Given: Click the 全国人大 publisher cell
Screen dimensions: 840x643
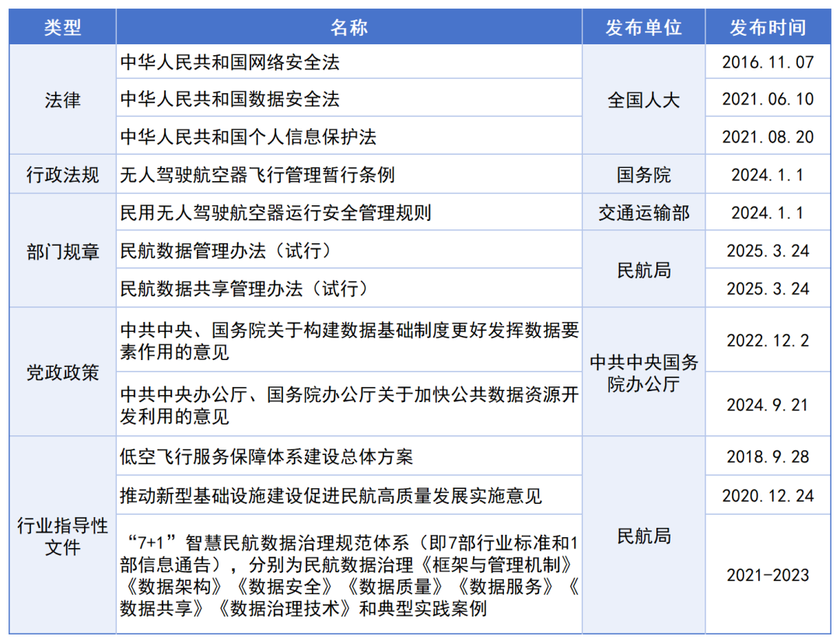Looking at the screenshot, I should pos(643,100).
